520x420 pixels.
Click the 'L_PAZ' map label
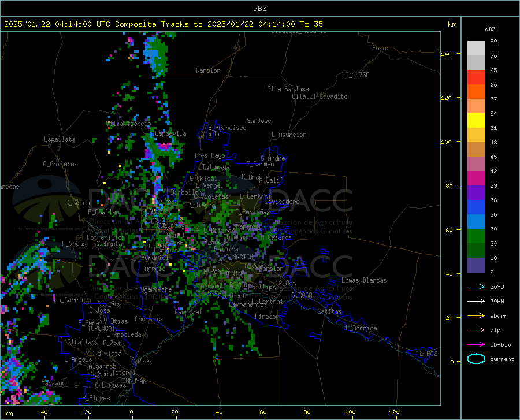pyautogui.click(x=428, y=354)
